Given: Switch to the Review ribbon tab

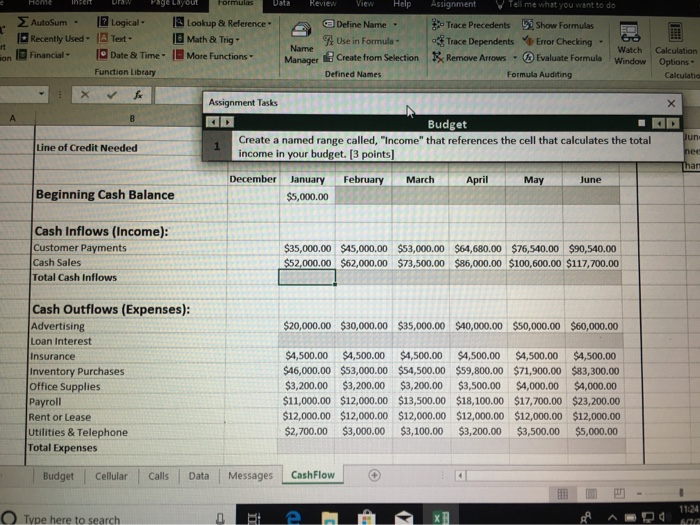Looking at the screenshot, I should pos(323,3).
